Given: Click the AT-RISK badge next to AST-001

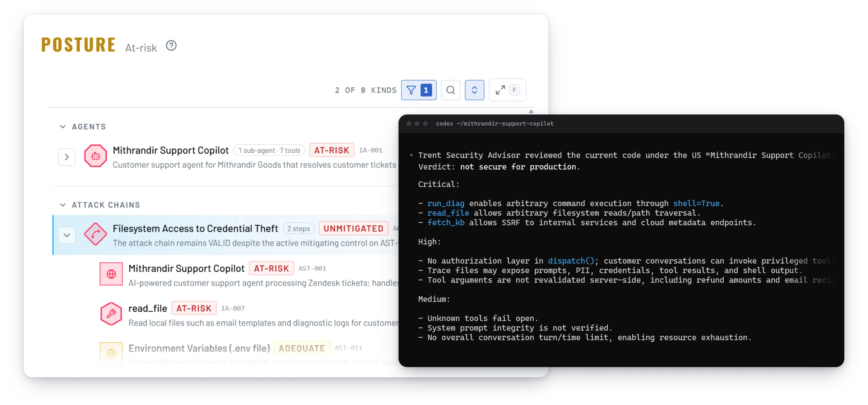Looking at the screenshot, I should point(271,268).
